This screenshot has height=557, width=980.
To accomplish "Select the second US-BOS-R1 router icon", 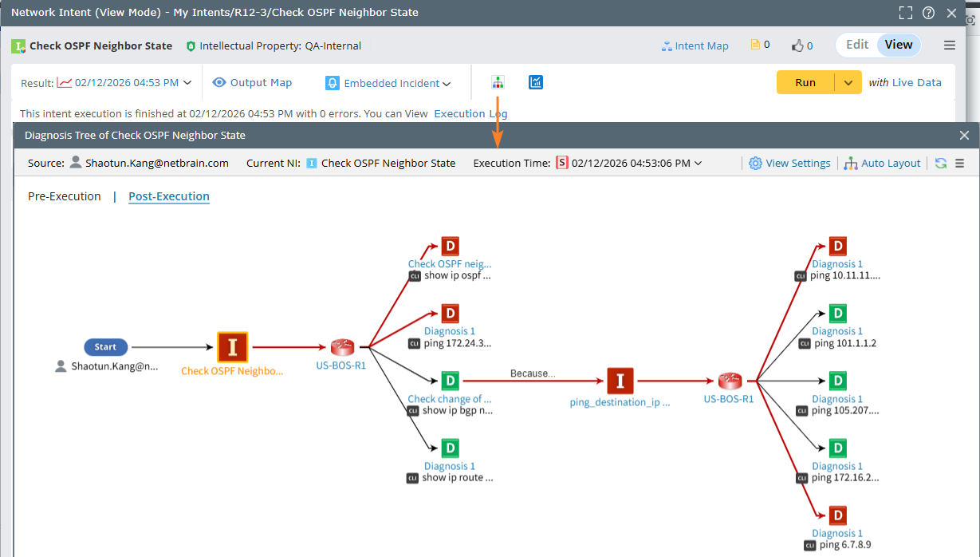I will [x=730, y=381].
